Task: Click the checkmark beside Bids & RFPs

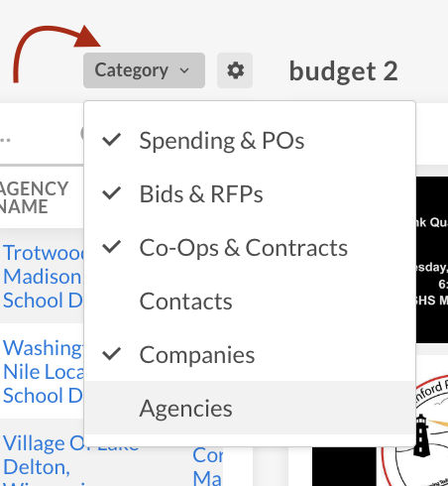Action: click(x=112, y=193)
